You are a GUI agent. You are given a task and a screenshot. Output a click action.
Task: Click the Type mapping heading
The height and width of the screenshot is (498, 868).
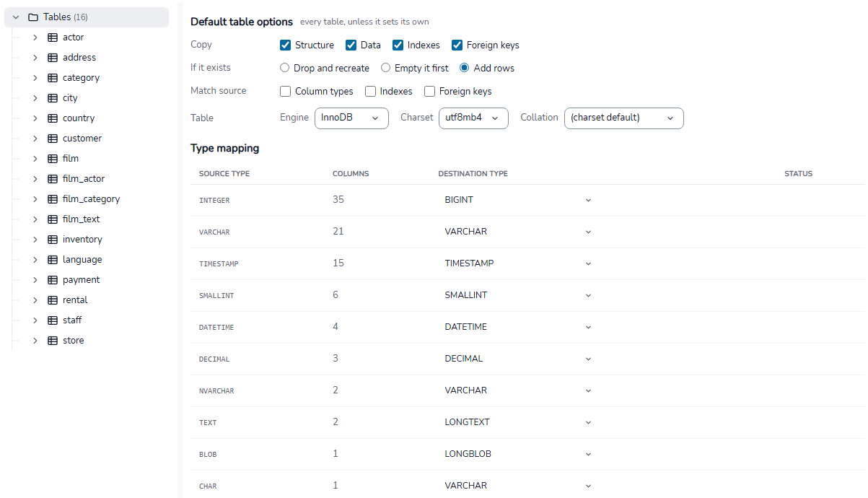[x=224, y=149]
